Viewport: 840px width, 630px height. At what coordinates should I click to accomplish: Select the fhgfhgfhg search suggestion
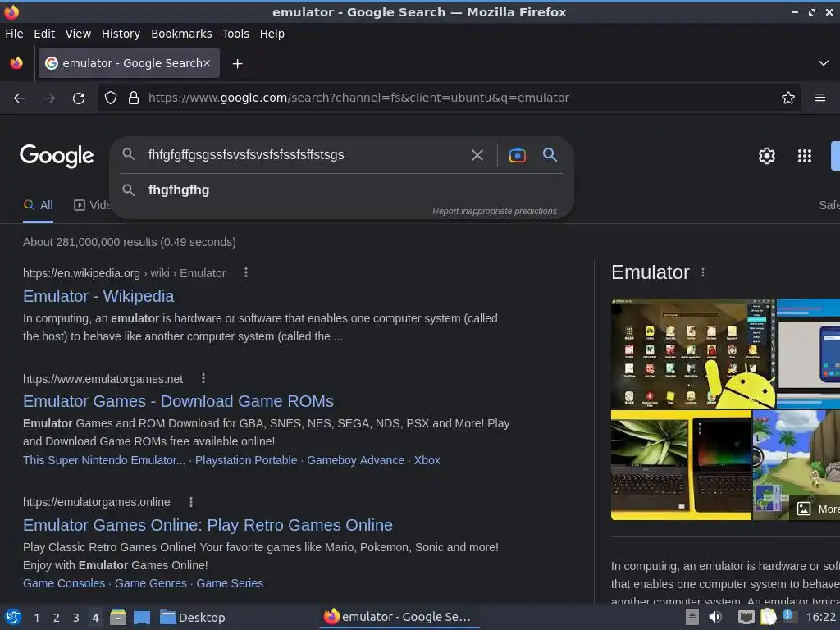pos(342,190)
